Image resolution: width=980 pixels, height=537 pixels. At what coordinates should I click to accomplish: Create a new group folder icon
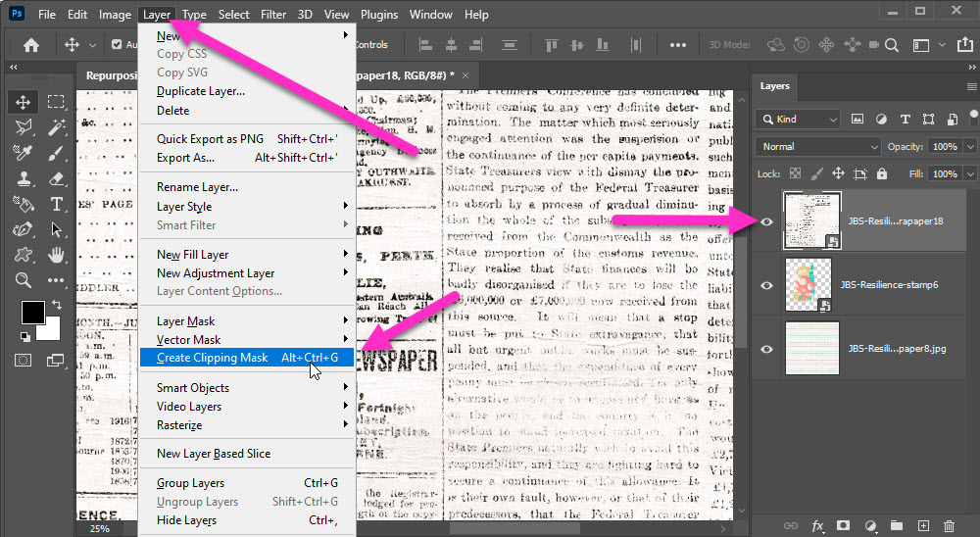(x=897, y=526)
